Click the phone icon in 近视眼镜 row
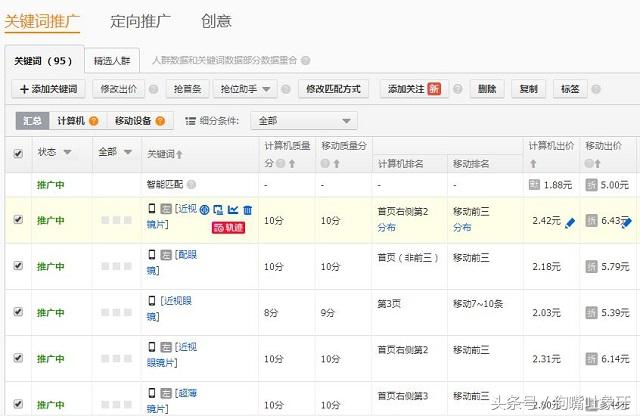The image size is (640, 416). pyautogui.click(x=152, y=301)
